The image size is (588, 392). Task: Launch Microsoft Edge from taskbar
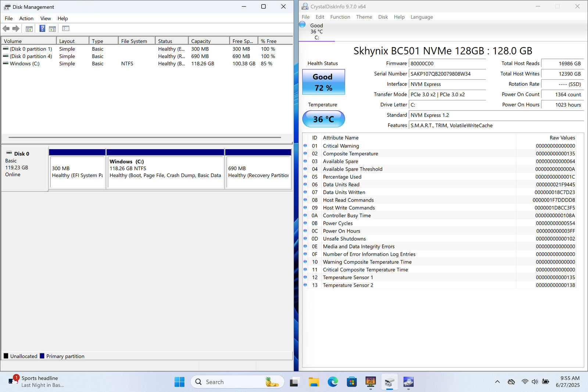(x=333, y=382)
